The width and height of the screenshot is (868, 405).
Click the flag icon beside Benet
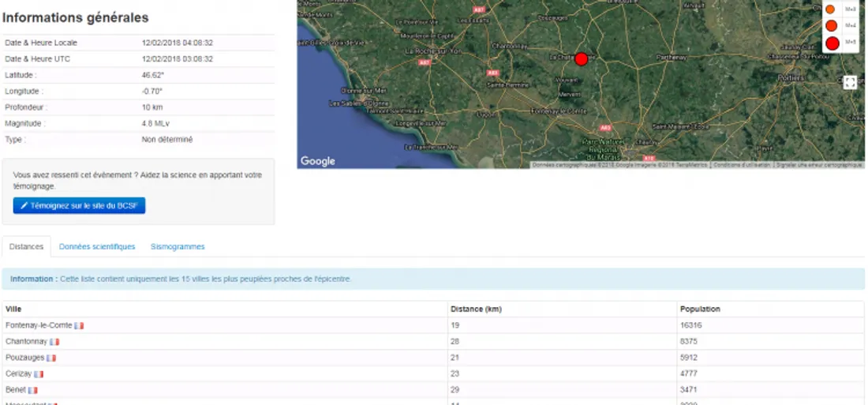pyautogui.click(x=33, y=390)
